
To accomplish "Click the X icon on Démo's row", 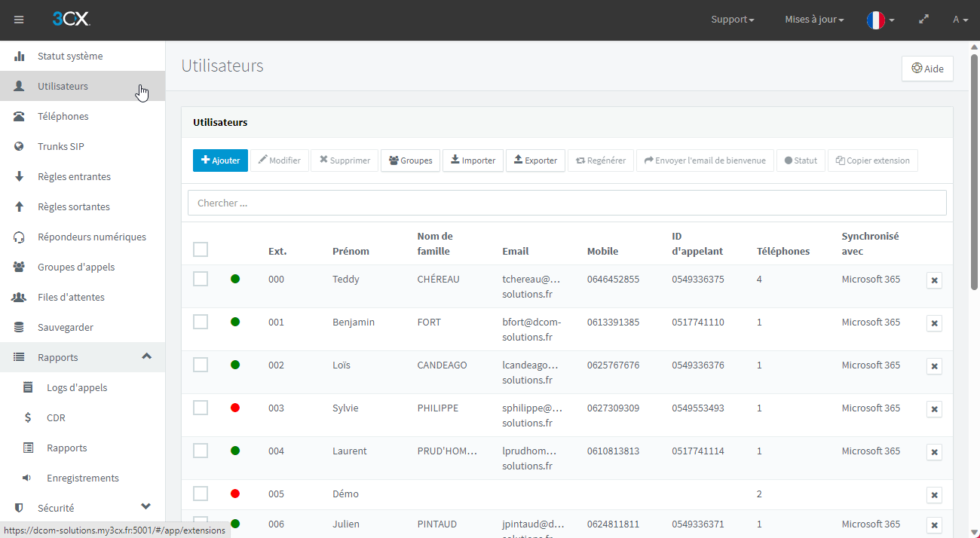I will click(934, 495).
